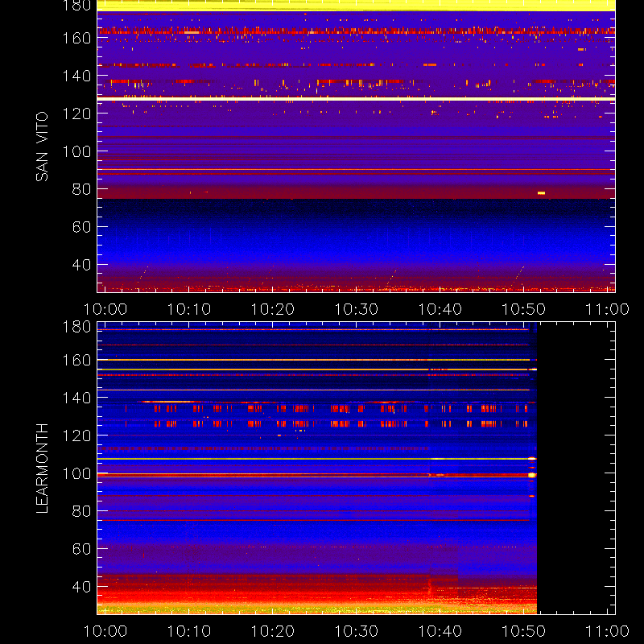Click the SAN VITO axis label
The width and height of the screenshot is (644, 644).
click(42, 147)
